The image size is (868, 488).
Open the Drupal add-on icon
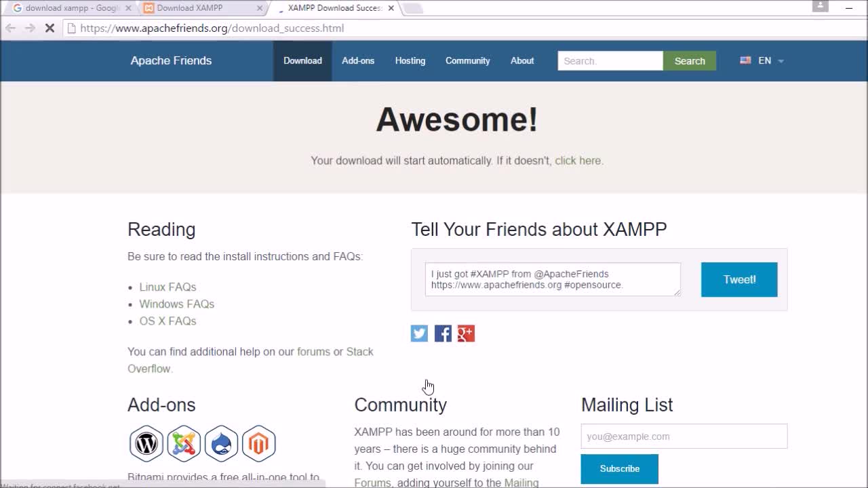221,443
